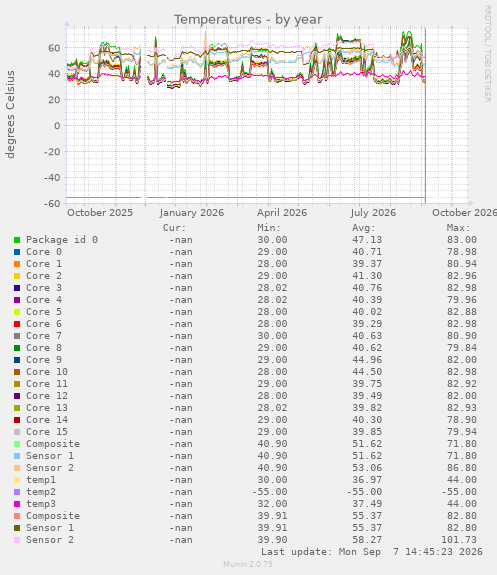Image resolution: width=497 pixels, height=575 pixels.
Task: Click the 'Package id 0' legend label
Action: (62, 240)
